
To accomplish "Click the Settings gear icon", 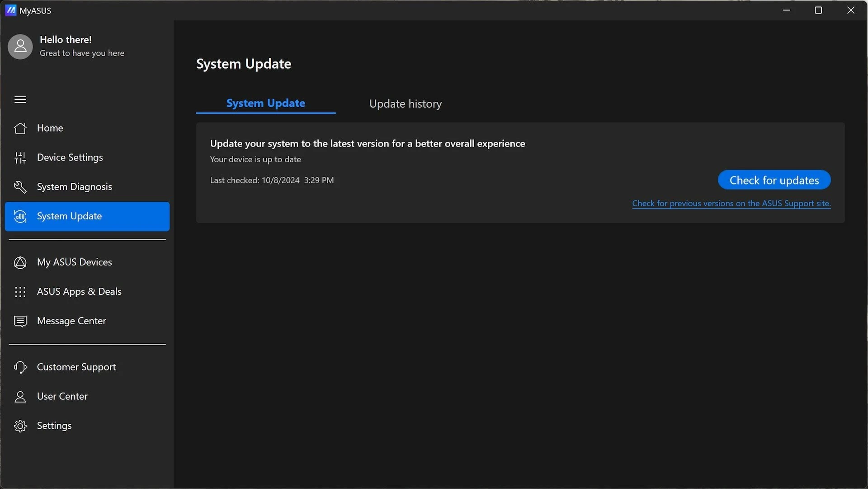I will click(20, 426).
